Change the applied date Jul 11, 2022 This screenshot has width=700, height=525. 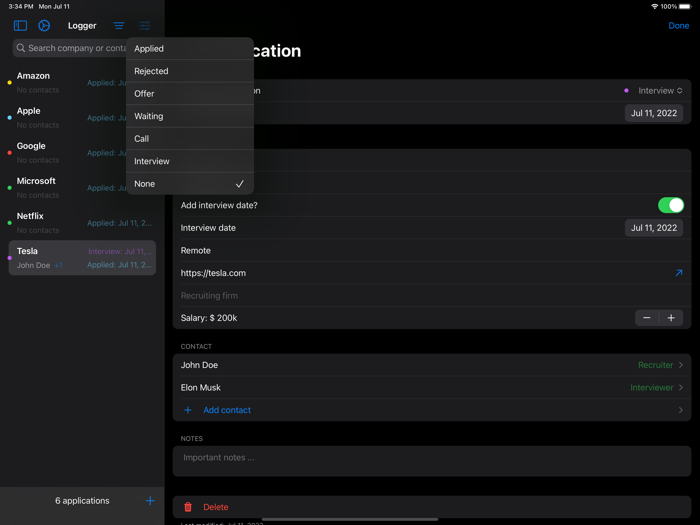tap(654, 113)
